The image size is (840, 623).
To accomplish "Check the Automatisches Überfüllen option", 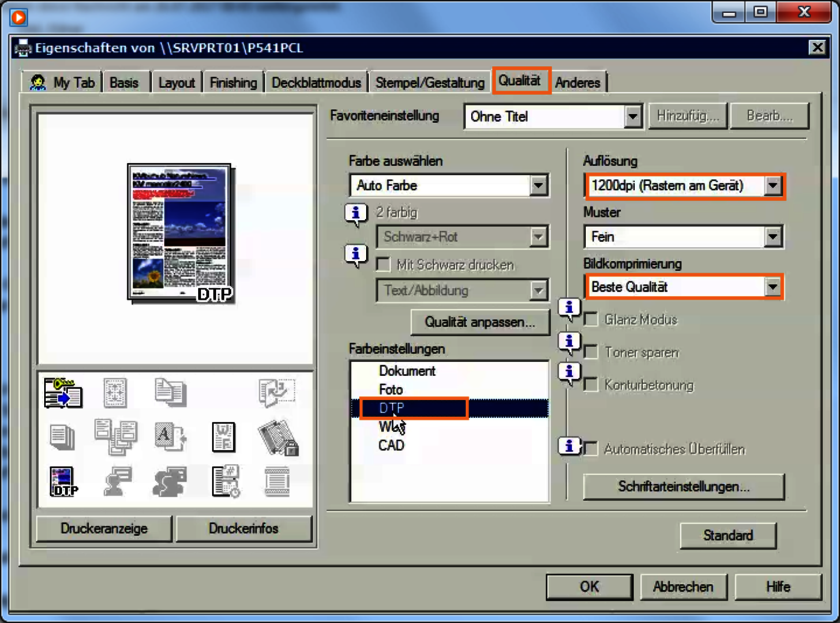I will point(591,449).
